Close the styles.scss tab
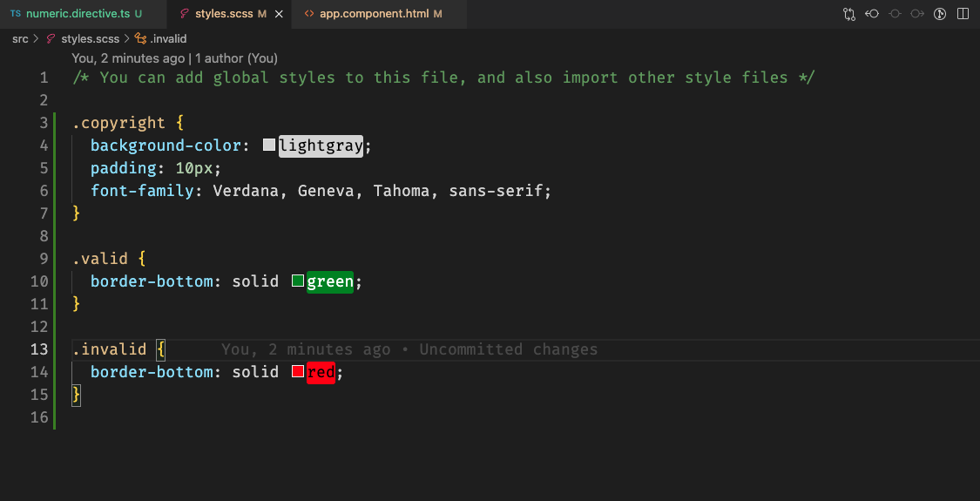The height and width of the screenshot is (501, 980). 279,14
